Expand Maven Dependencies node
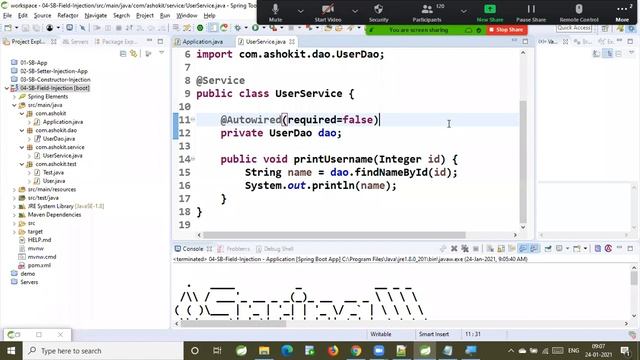 point(14,215)
